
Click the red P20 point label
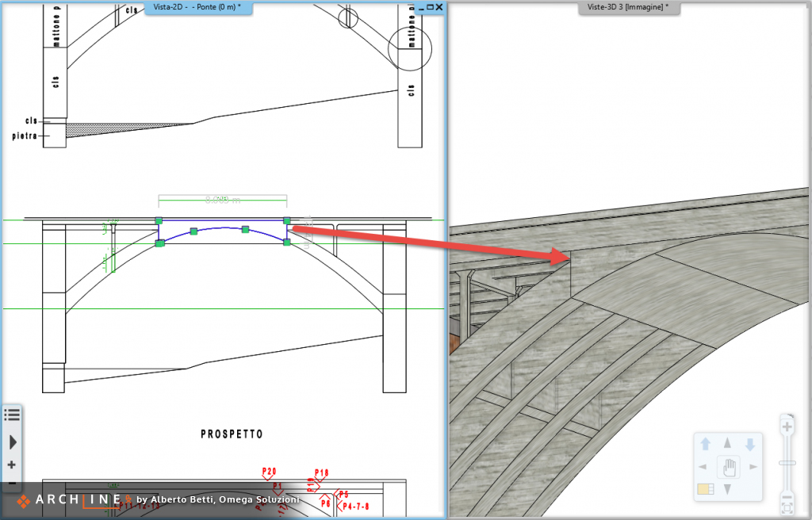tap(269, 472)
